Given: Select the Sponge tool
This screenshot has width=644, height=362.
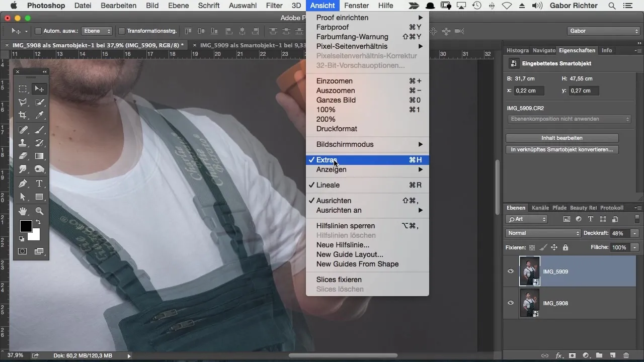Looking at the screenshot, I should 39,169.
